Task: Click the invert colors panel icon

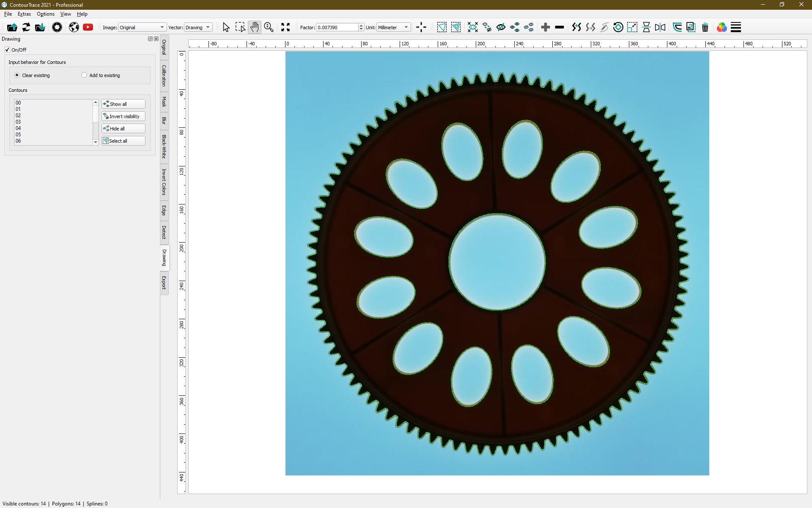Action: click(x=165, y=183)
